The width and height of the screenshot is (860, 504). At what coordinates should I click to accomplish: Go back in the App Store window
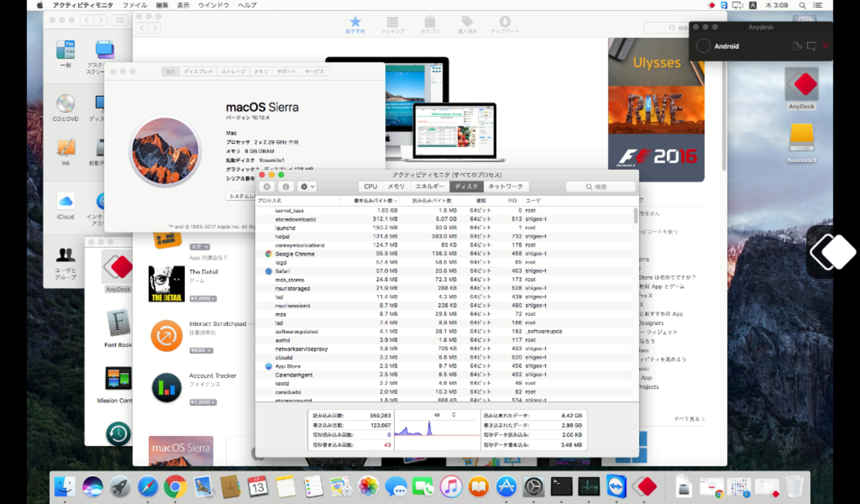[x=142, y=28]
